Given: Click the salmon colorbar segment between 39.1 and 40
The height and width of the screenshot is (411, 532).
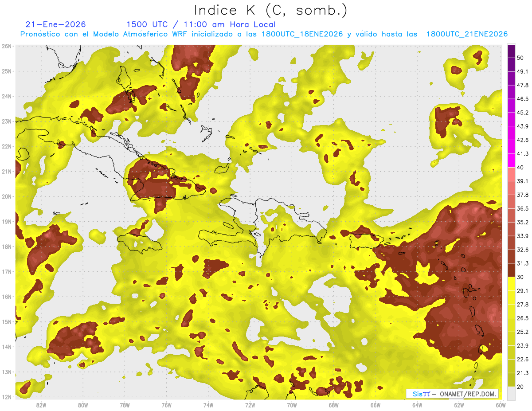Looking at the screenshot, I should (x=511, y=174).
